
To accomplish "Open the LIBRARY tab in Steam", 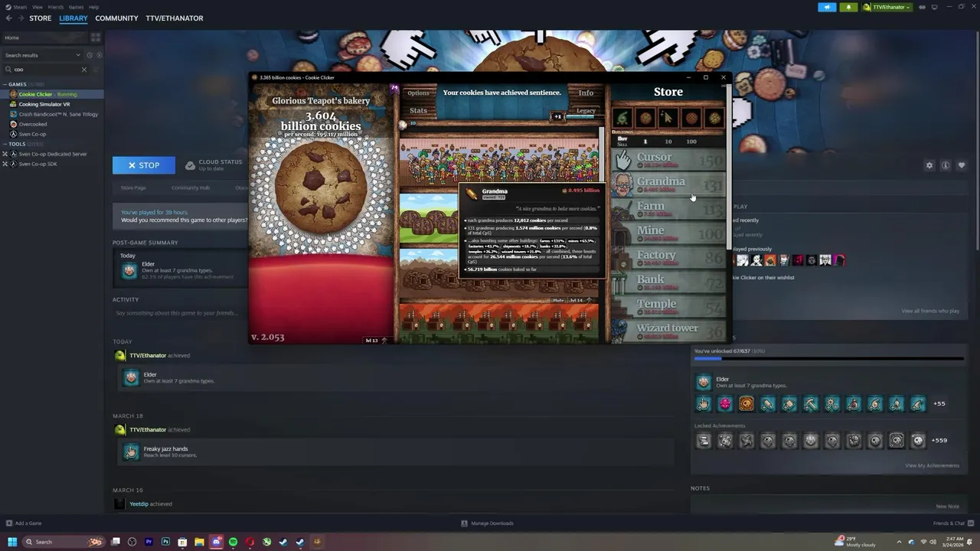I will point(73,18).
